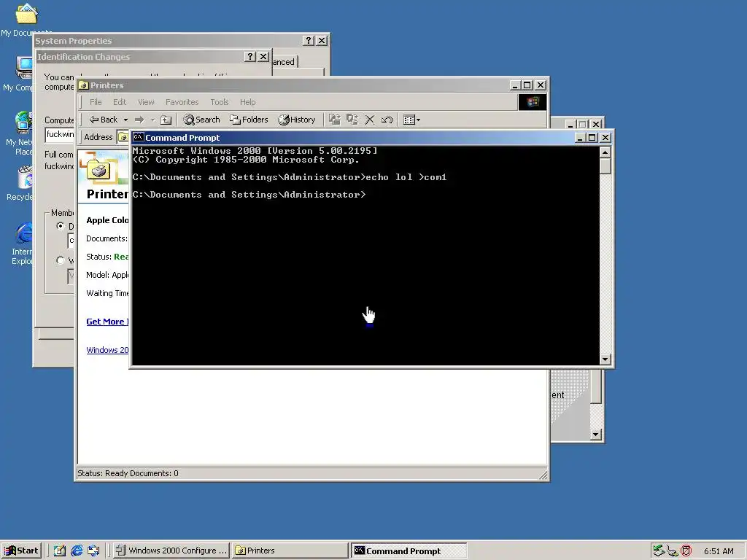Click Command Prompt scrollbar thumb
The width and height of the screenshot is (747, 560).
tap(605, 166)
